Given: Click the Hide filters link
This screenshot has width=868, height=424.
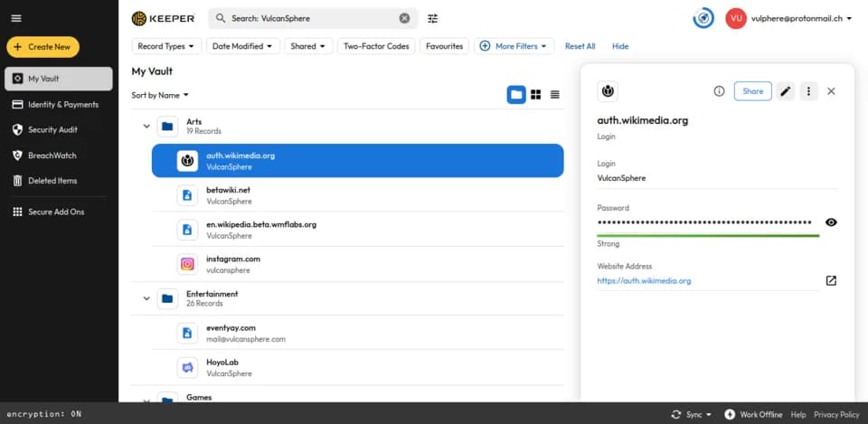Looking at the screenshot, I should [620, 46].
